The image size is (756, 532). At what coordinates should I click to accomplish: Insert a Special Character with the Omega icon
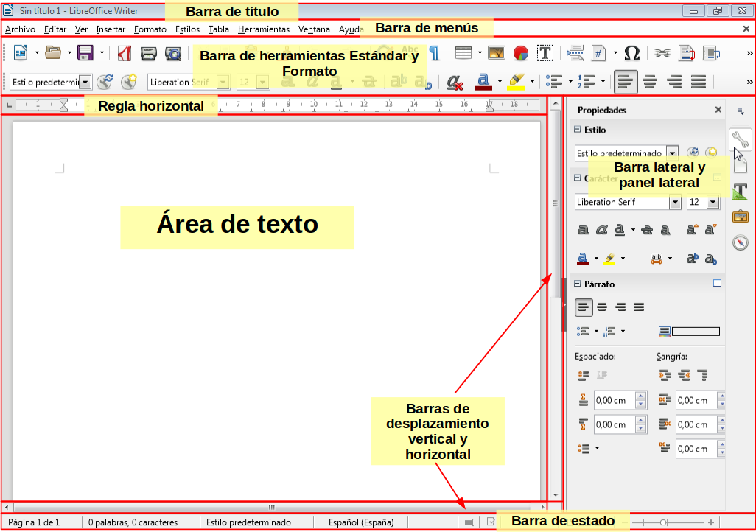(631, 52)
